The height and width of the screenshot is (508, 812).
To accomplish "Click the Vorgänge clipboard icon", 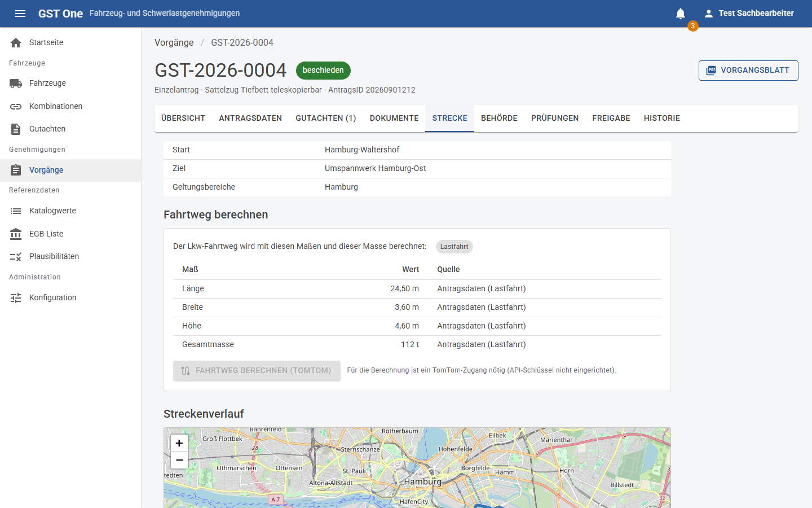I will 16,170.
